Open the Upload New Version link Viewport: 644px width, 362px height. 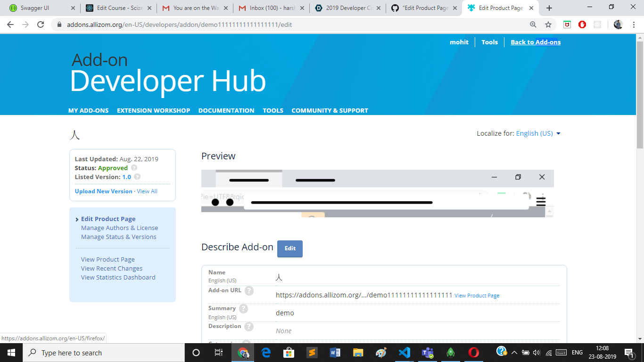click(103, 191)
